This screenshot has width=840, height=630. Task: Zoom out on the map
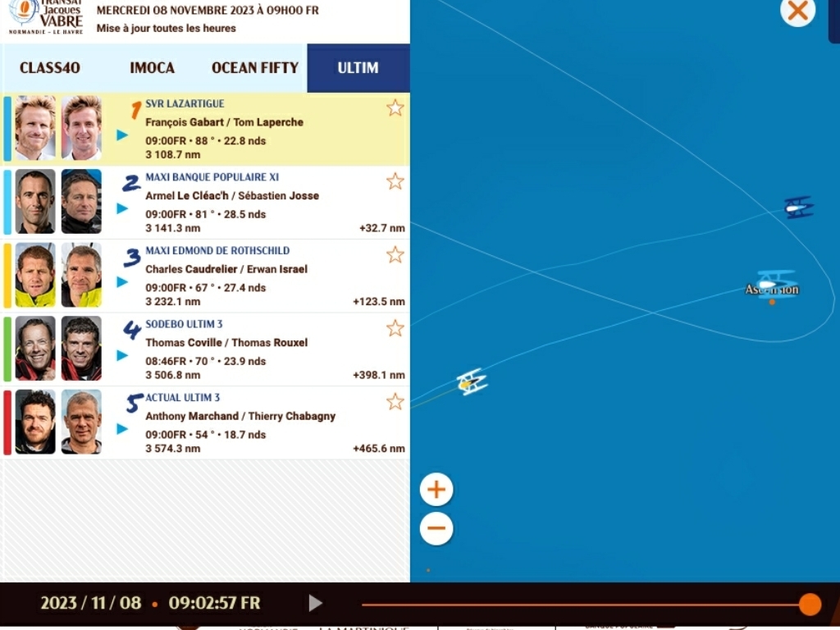(x=436, y=528)
